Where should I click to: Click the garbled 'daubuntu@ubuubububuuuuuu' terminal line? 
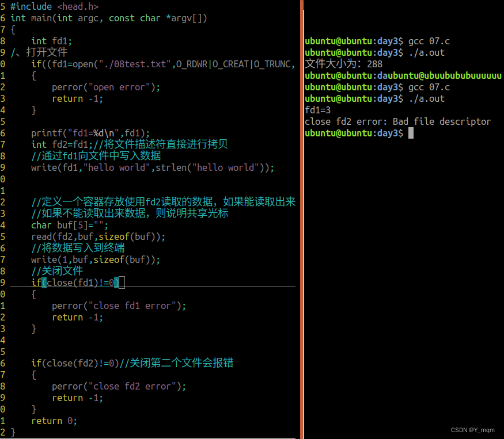[x=403, y=76]
